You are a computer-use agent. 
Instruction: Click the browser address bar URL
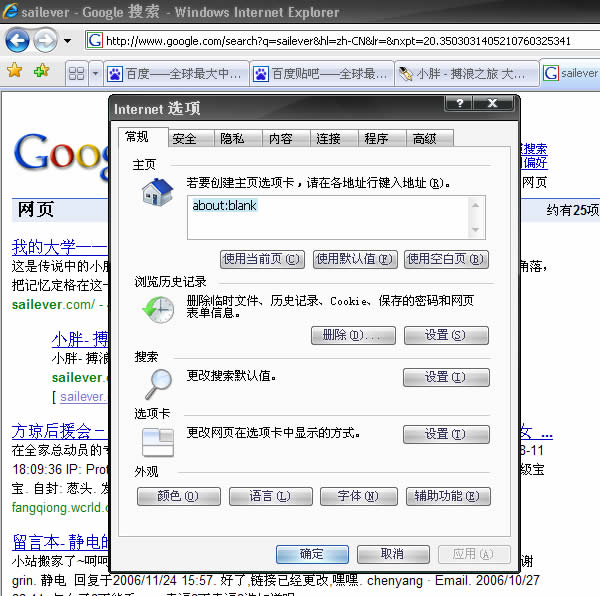340,41
